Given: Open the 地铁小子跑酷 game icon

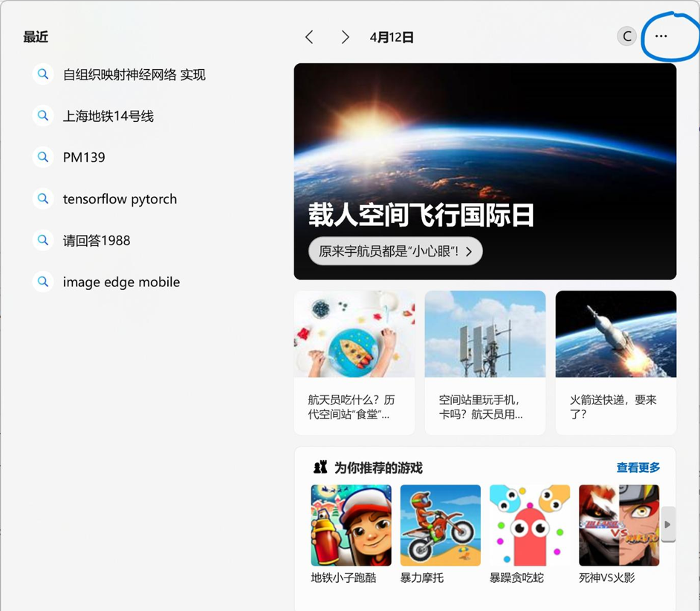Looking at the screenshot, I should (x=351, y=526).
